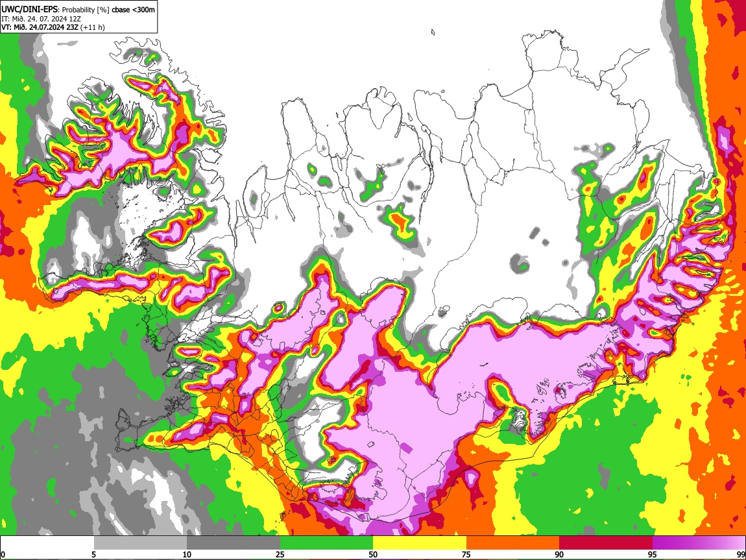Click the legend value '10'

tap(187, 554)
